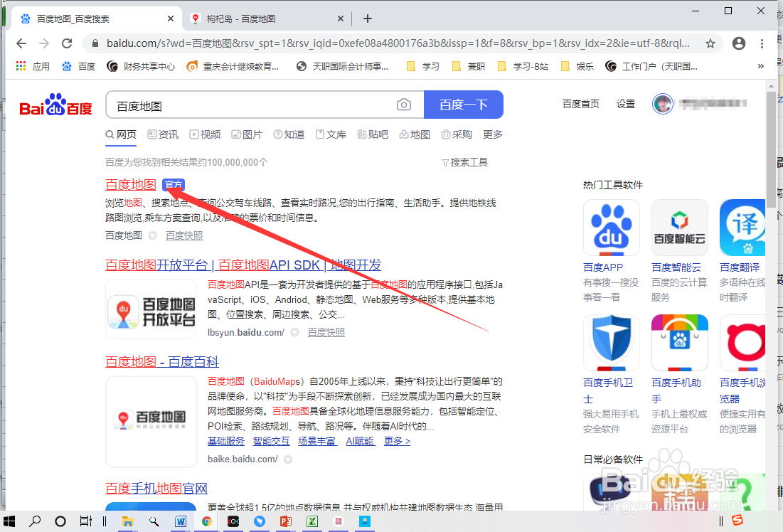The image size is (783, 532).
Task: Click the 更多 > sublink
Action: point(397,441)
